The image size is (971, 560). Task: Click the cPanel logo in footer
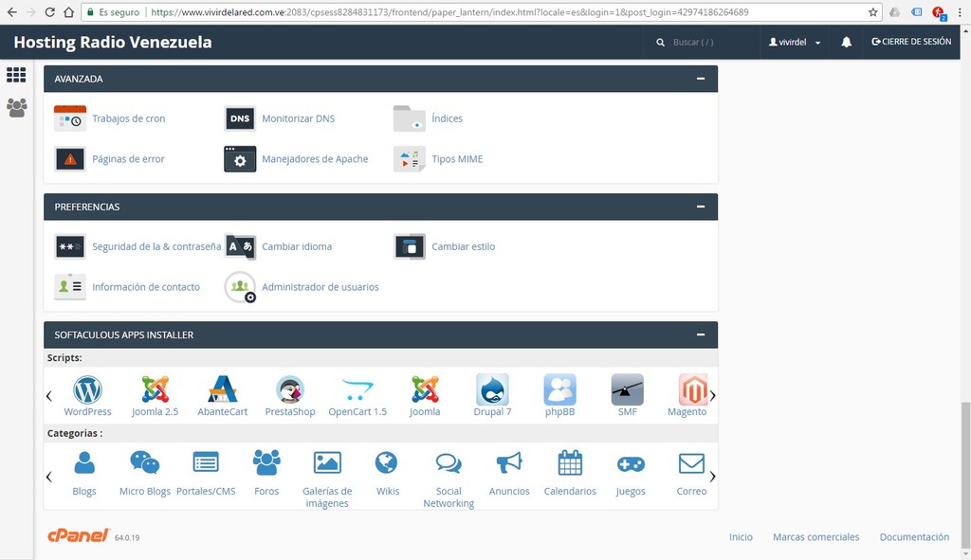point(79,535)
